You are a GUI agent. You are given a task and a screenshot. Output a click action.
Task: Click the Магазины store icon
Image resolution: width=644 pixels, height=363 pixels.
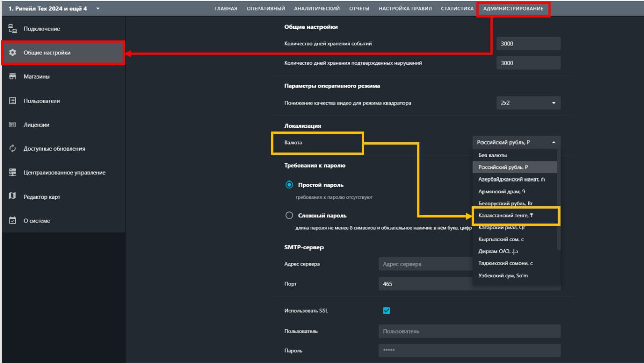click(13, 77)
